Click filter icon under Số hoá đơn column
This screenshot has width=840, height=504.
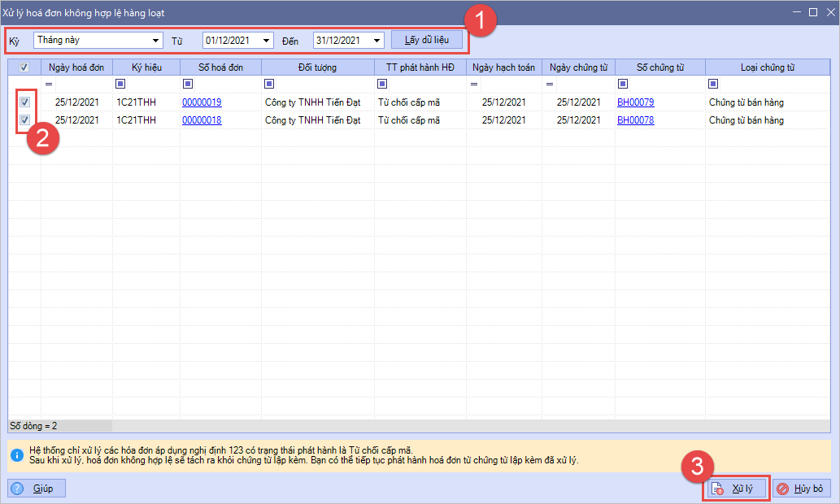pyautogui.click(x=188, y=84)
